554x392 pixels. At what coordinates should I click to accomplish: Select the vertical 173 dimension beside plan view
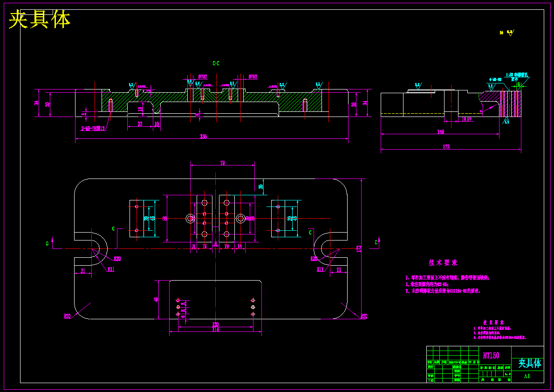[x=359, y=249]
